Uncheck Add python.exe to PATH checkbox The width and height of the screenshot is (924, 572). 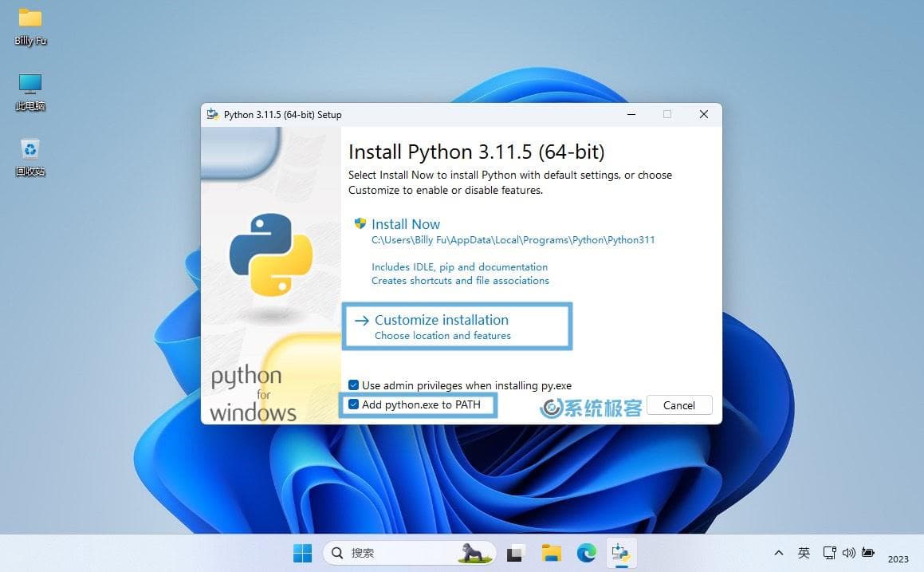coord(353,404)
